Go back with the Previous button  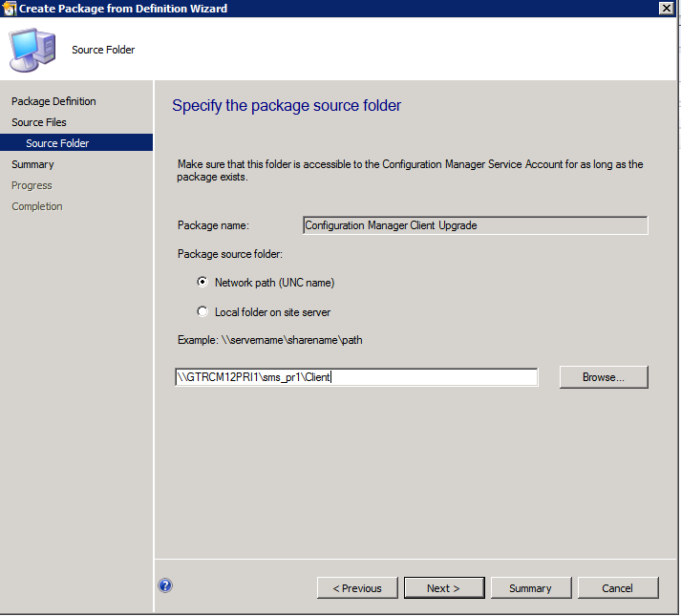pyautogui.click(x=357, y=588)
